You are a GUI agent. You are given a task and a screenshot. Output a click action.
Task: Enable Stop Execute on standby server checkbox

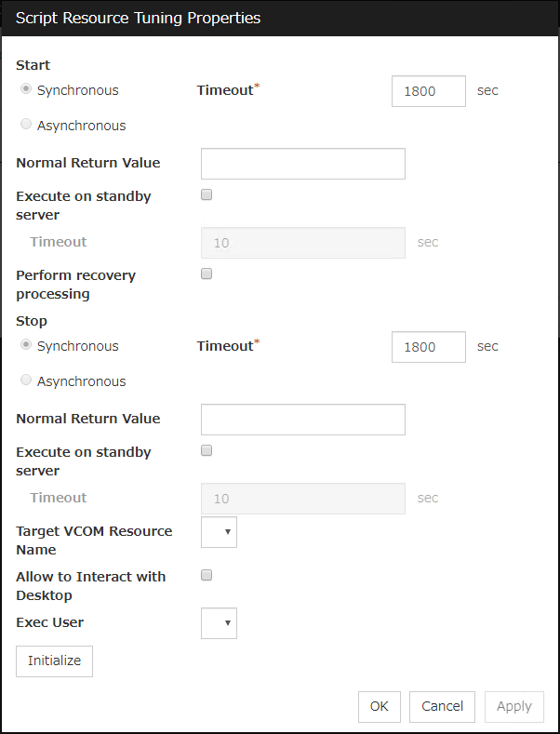click(x=207, y=451)
